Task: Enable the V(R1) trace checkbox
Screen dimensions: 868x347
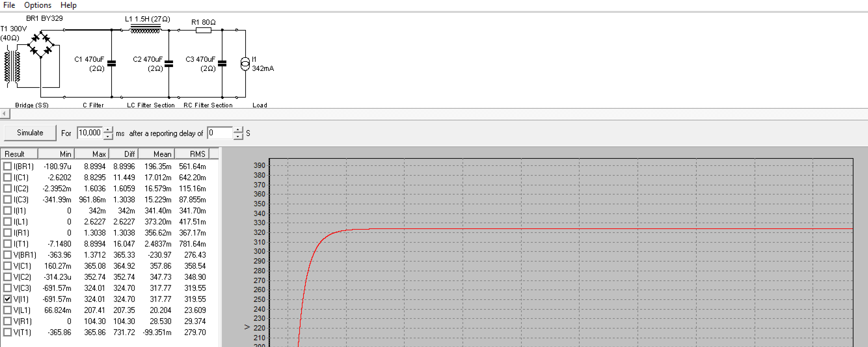Action: point(7,321)
